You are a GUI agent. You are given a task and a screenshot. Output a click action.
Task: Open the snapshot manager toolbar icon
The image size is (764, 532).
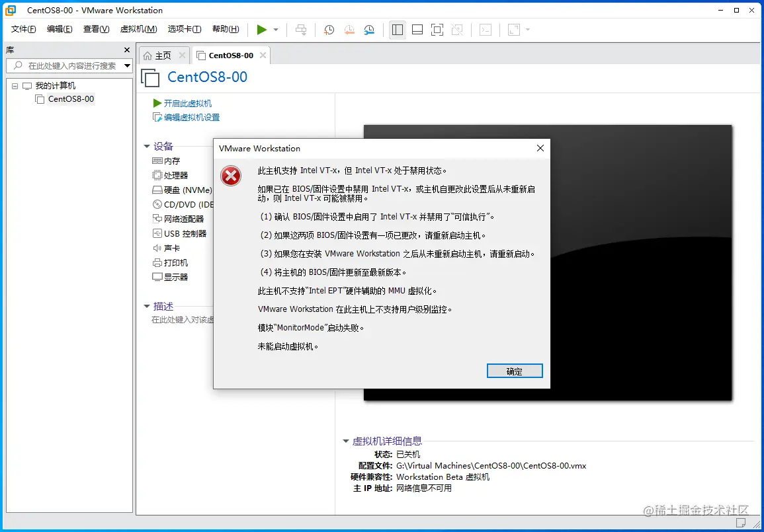[369, 30]
